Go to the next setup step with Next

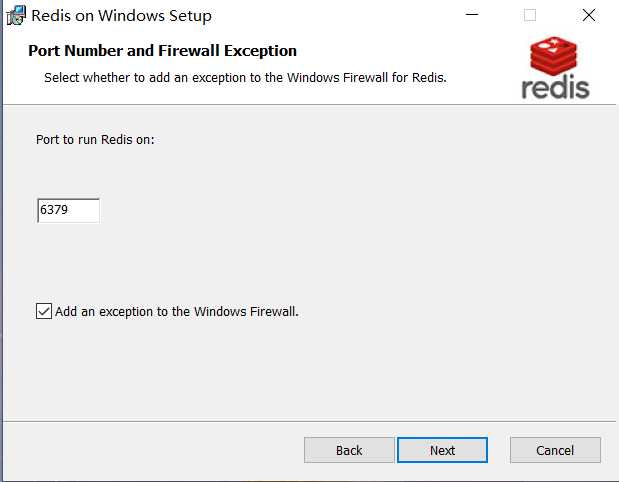(442, 450)
